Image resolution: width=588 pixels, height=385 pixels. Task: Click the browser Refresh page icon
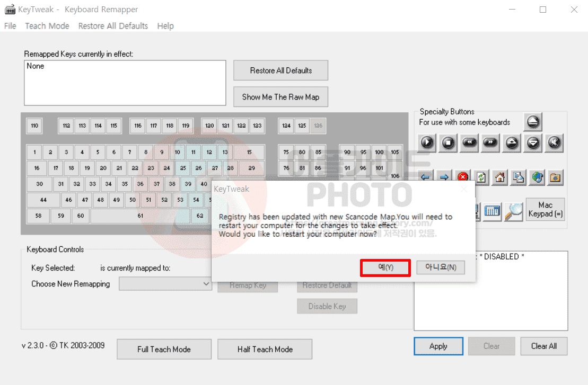(x=481, y=177)
